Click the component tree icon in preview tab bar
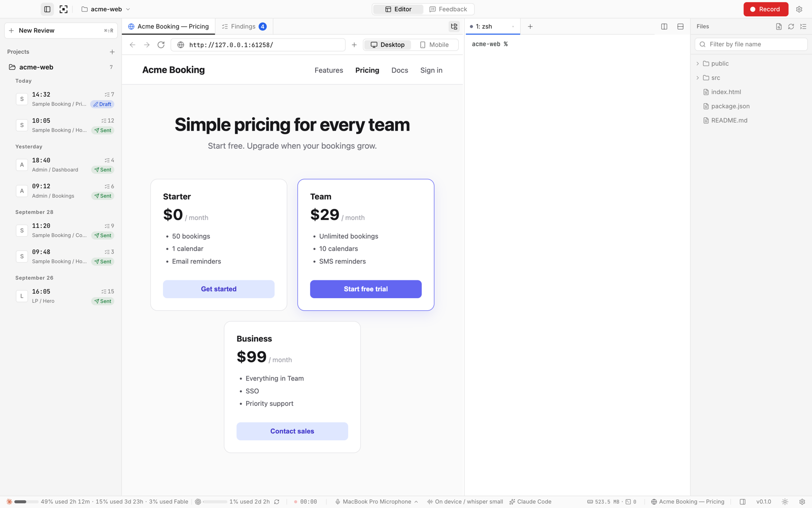Viewport: 812px width, 508px height. pos(454,26)
